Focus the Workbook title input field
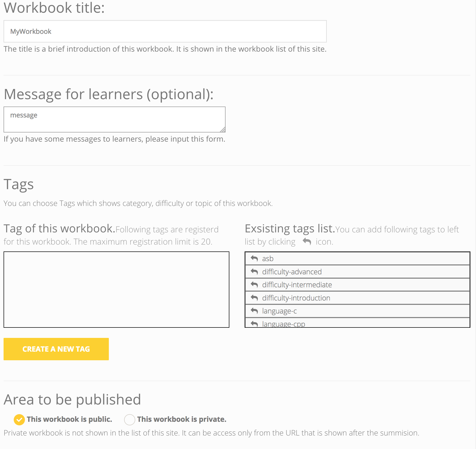Viewport: 476px width, 449px height. [165, 31]
